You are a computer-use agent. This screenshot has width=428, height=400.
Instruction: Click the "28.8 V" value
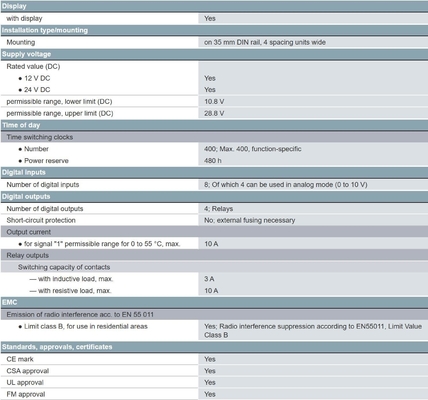tap(214, 113)
